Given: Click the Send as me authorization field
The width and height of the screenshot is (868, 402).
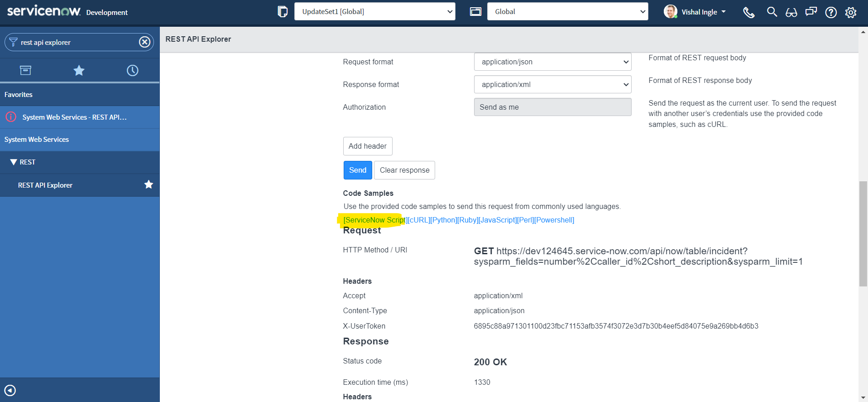Looking at the screenshot, I should pos(552,107).
